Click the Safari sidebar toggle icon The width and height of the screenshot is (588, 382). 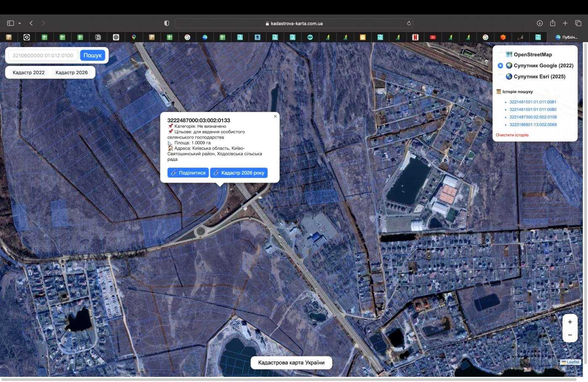point(10,23)
